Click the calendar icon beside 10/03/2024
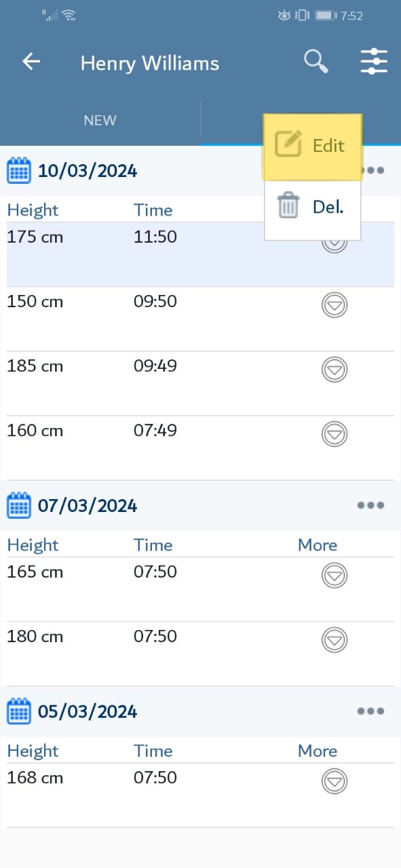The height and width of the screenshot is (868, 401). (x=19, y=170)
